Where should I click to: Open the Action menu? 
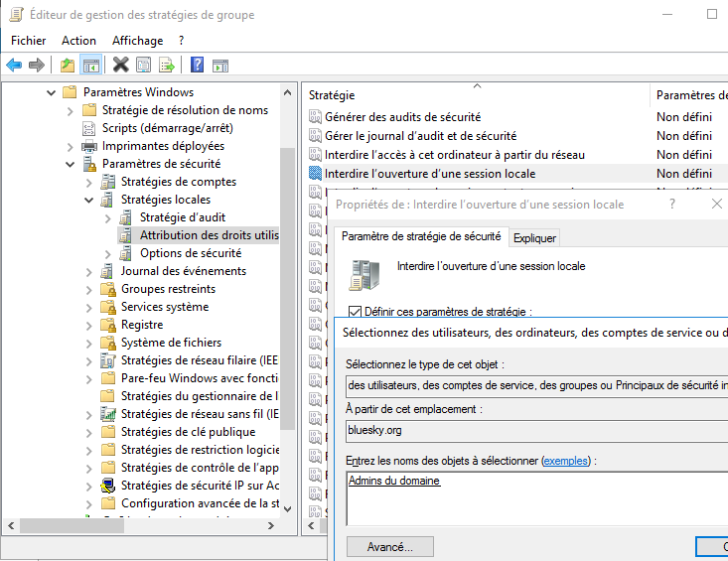[x=78, y=41]
